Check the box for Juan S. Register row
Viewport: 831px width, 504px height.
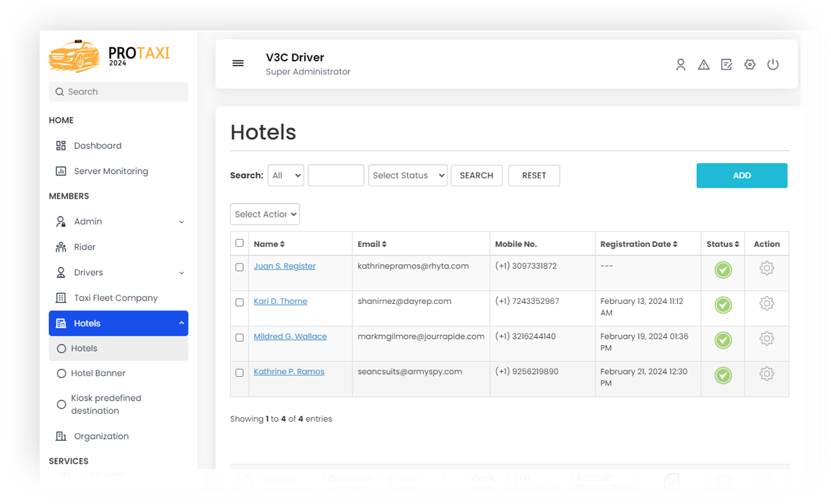click(240, 267)
